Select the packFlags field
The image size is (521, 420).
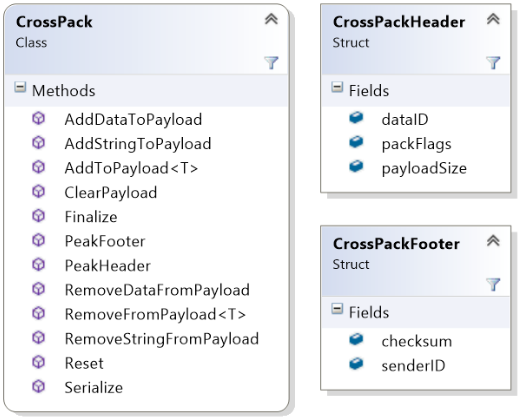point(416,144)
